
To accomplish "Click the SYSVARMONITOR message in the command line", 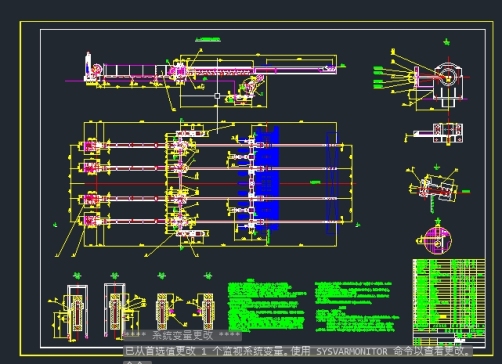I will click(x=298, y=351).
